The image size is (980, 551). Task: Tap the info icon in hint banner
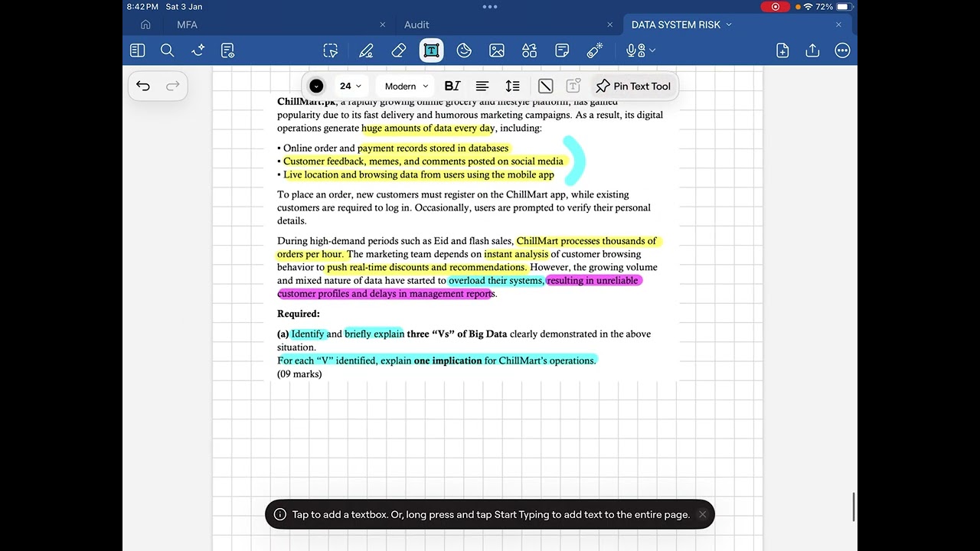[x=280, y=514]
